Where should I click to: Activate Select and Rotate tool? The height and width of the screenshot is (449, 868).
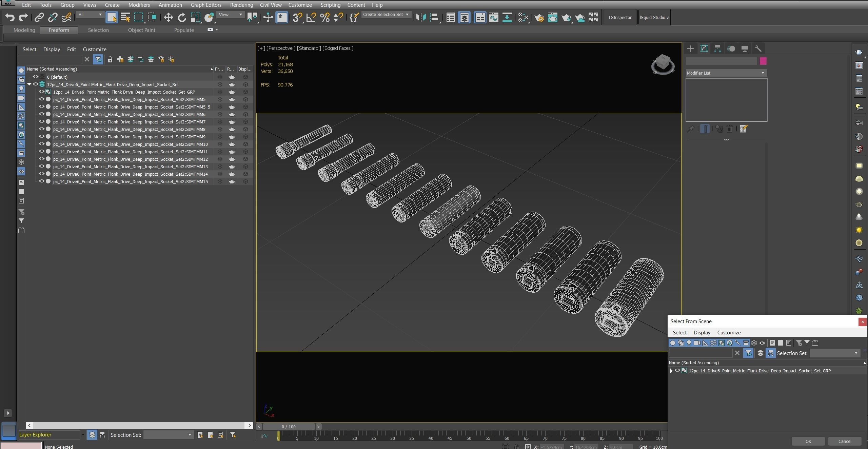(182, 17)
